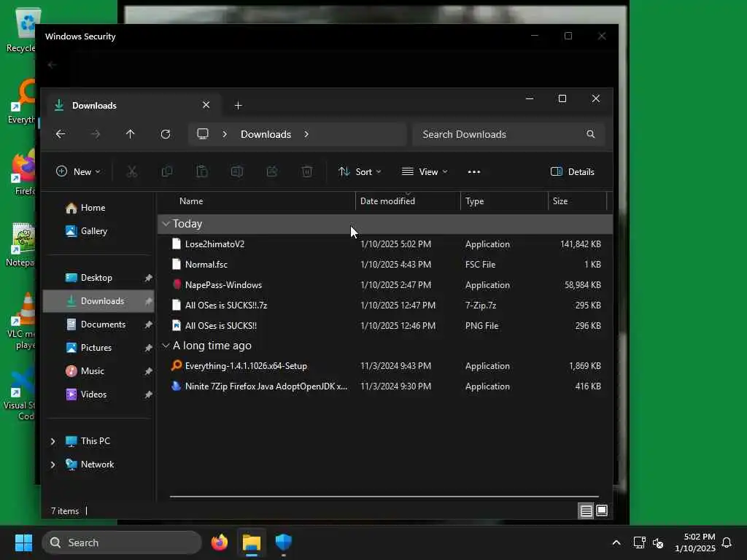Screen dimensions: 747x560
Task: Collapse the Today group
Action: [166, 224]
